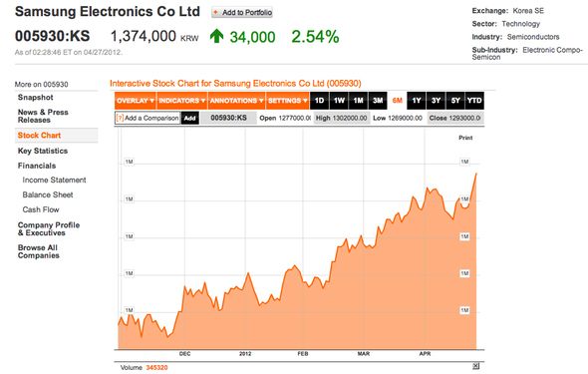Open the Snapshot sidebar link
This screenshot has height=374, width=588.
click(x=35, y=98)
